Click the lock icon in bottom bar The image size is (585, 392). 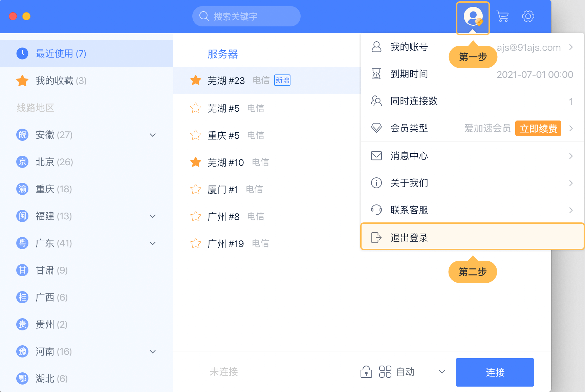tap(366, 372)
